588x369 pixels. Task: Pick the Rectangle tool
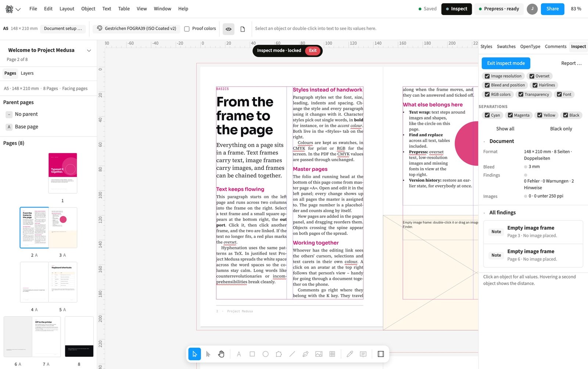tap(252, 354)
